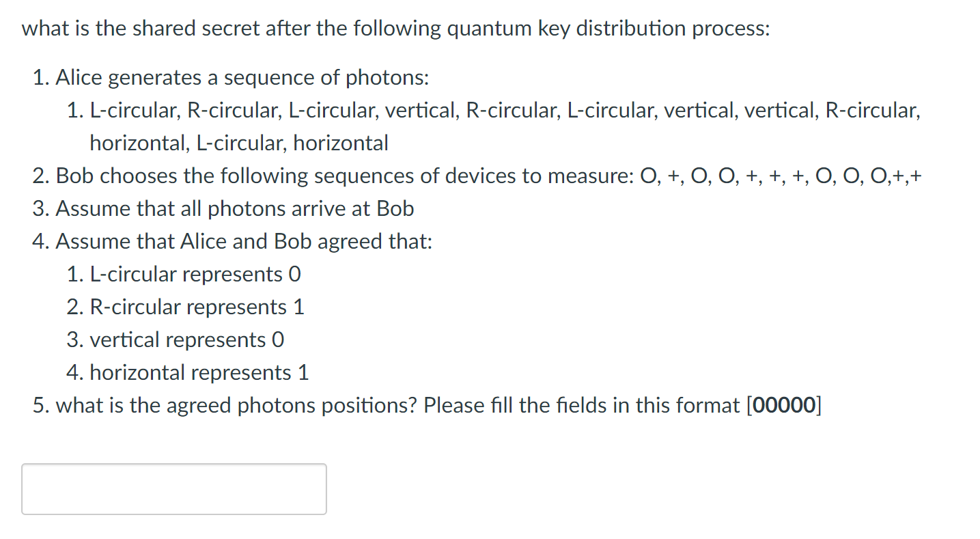Screen dimensions: 980x539
Task: Click inside the empty response box
Action: click(x=173, y=489)
